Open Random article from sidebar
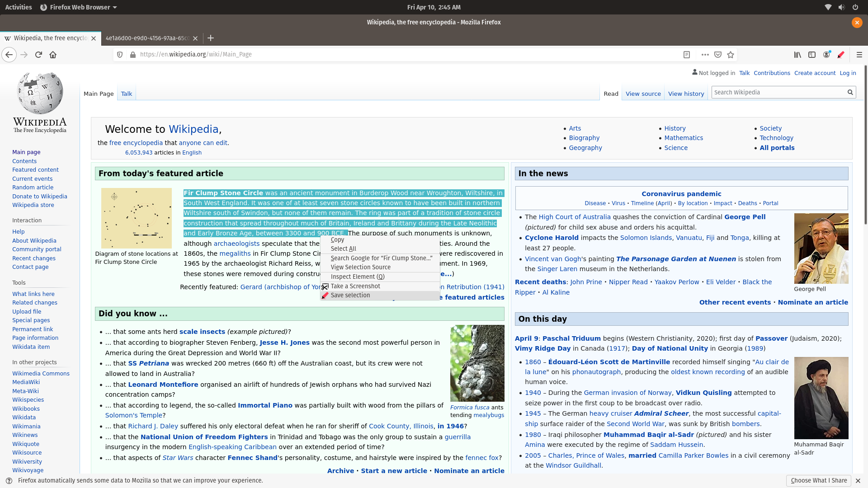This screenshot has width=868, height=488. coord(33,187)
